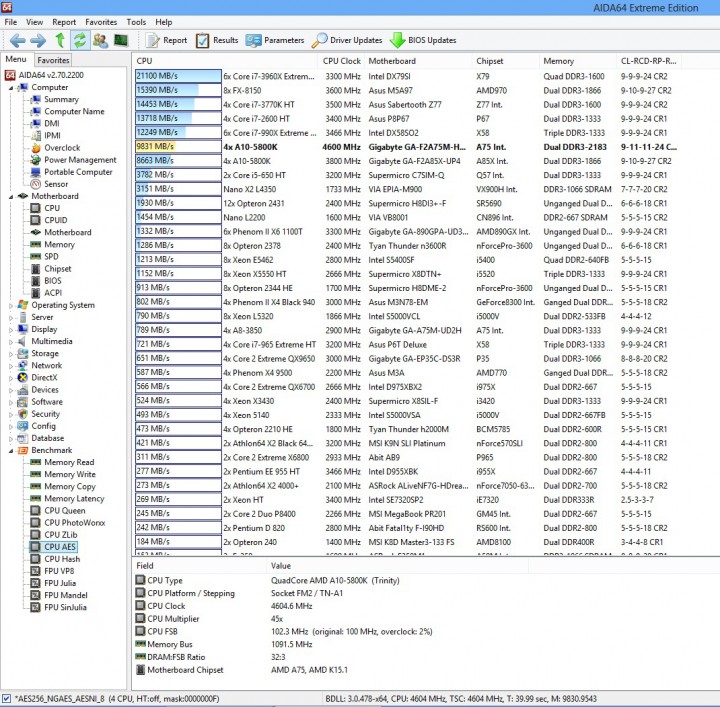Screen dimensions: 720x707
Task: Select the CPU PhotoWorxx benchmark icon
Action: click(36, 523)
